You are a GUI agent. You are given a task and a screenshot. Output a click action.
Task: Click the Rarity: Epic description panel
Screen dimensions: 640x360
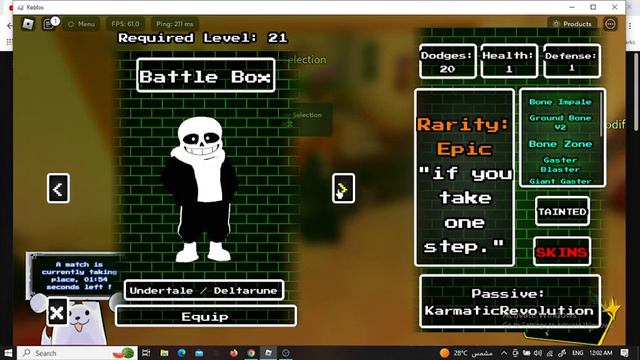click(464, 178)
